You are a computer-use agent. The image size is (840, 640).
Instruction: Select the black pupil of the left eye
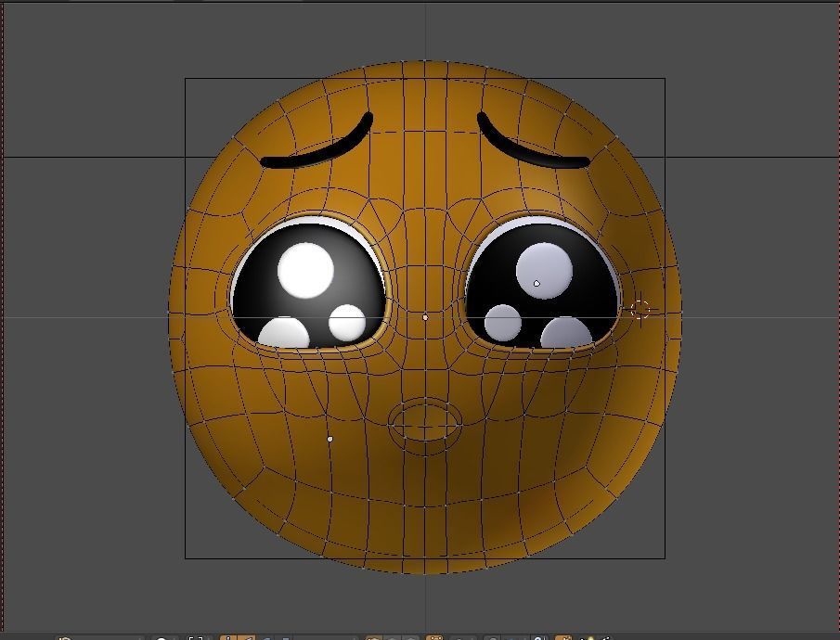(309, 286)
